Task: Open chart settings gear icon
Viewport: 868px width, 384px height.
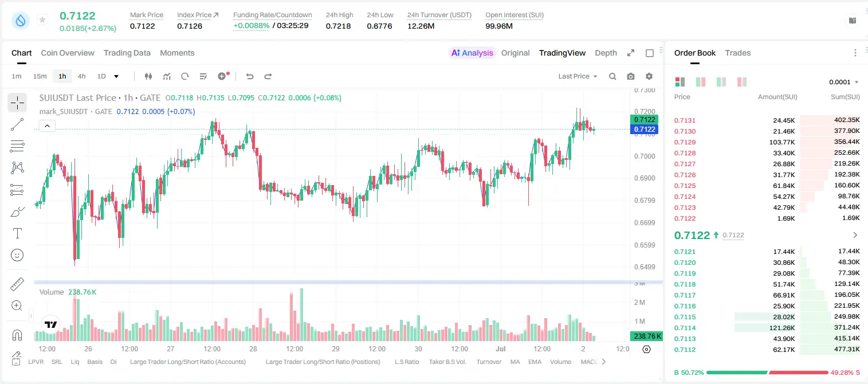Action: 649,76
